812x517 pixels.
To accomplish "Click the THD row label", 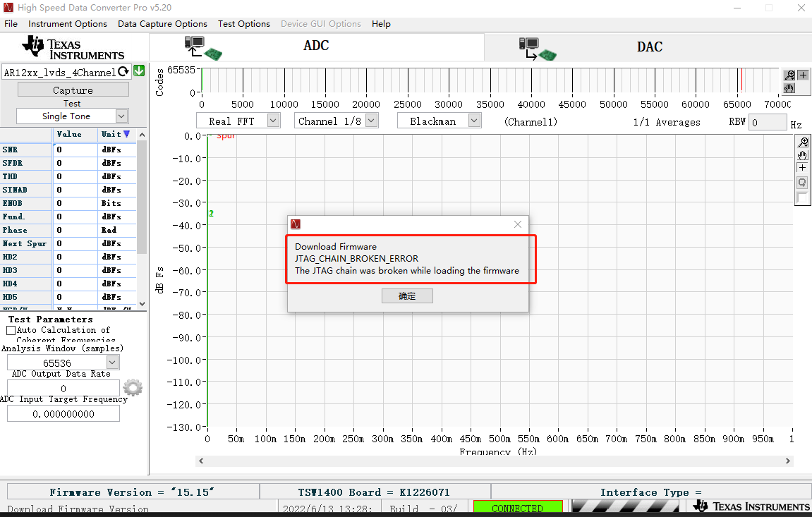I will [x=26, y=176].
